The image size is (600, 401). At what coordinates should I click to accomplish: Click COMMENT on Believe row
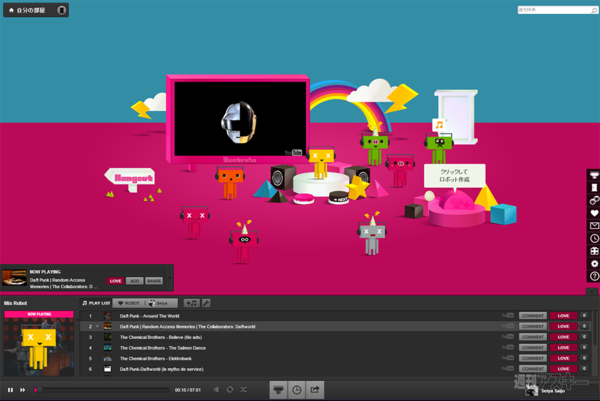(533, 337)
